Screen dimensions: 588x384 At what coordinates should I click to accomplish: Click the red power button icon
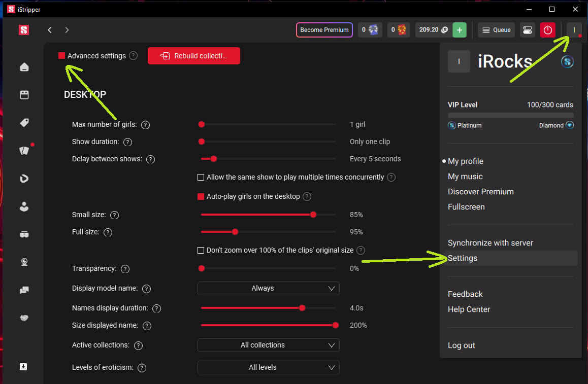coord(547,30)
